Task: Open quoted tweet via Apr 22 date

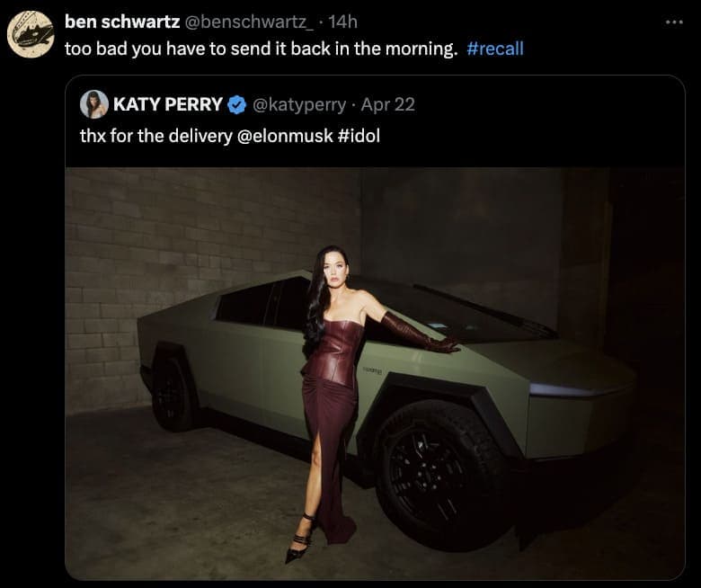Action: point(388,104)
